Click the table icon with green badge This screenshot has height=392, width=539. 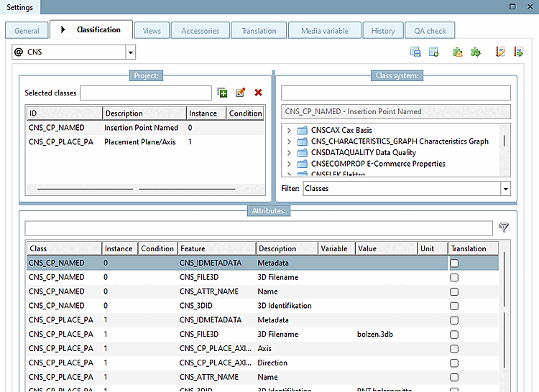(433, 52)
